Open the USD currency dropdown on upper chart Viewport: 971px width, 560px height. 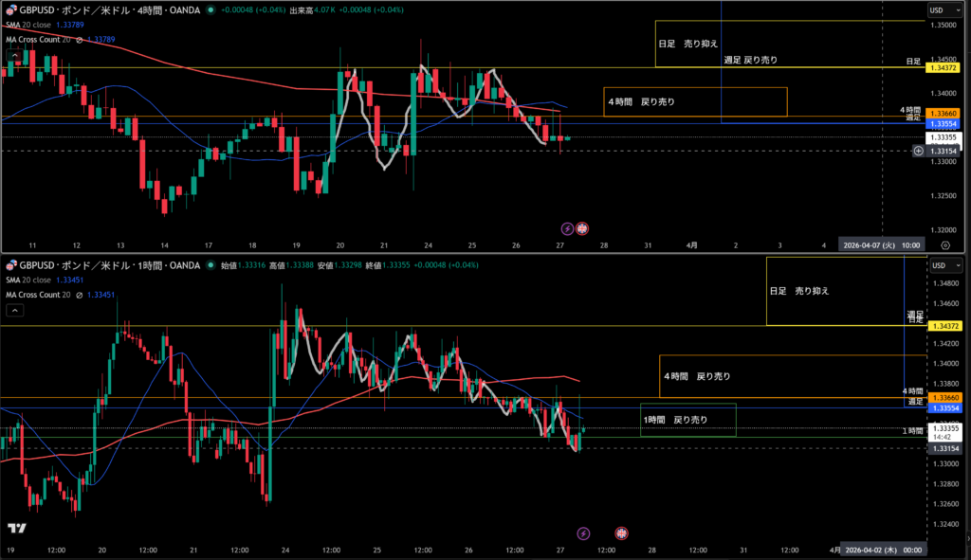944,9
